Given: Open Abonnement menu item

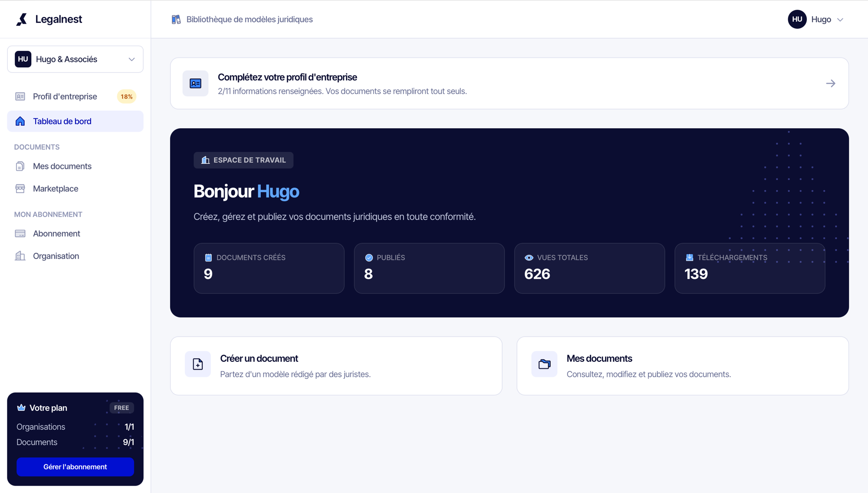Looking at the screenshot, I should click(x=75, y=234).
